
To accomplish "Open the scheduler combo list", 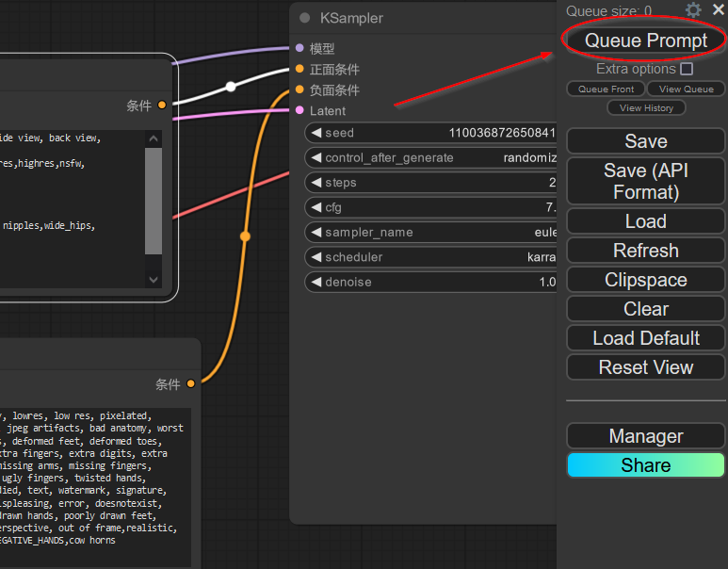I will pyautogui.click(x=430, y=257).
